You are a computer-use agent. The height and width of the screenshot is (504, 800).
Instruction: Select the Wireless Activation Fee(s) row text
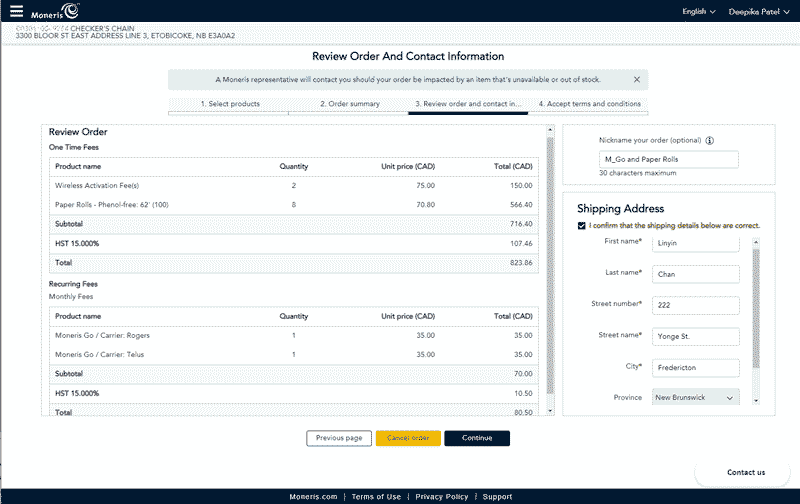97,186
